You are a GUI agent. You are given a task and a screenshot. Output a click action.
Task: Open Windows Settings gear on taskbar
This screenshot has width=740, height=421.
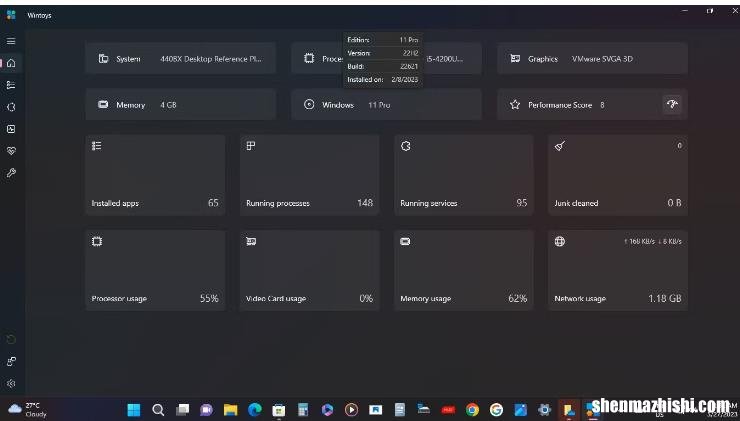(x=544, y=410)
